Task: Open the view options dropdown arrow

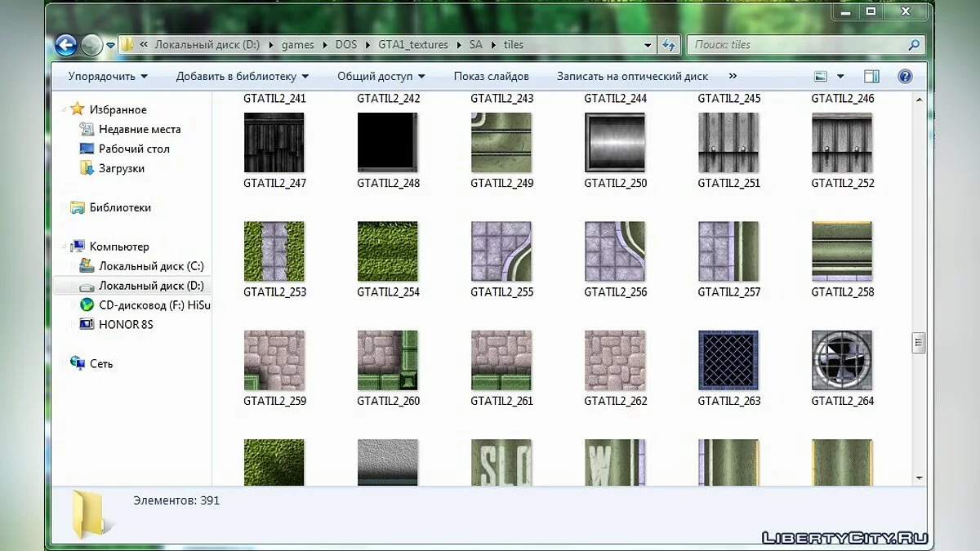Action: tap(840, 76)
